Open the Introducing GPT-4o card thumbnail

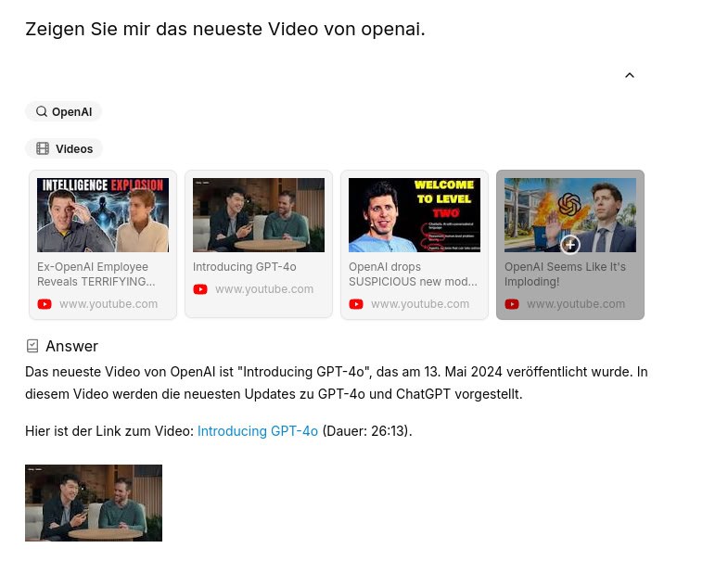tap(259, 215)
